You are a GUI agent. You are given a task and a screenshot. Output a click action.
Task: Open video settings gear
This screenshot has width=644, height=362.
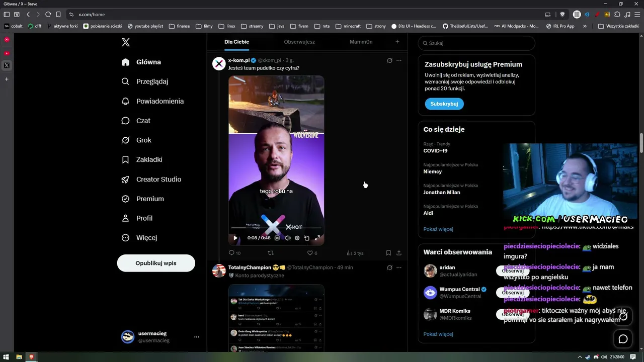297,238
